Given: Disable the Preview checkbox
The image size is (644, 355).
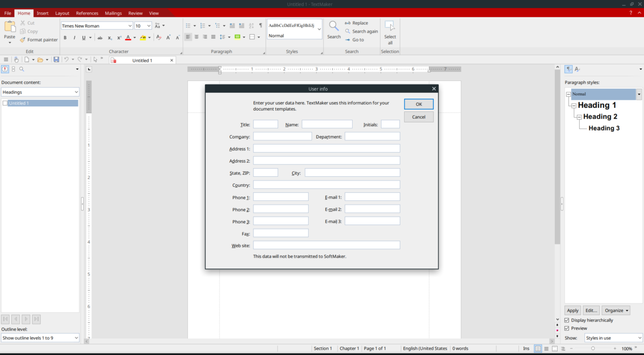Looking at the screenshot, I should 567,328.
